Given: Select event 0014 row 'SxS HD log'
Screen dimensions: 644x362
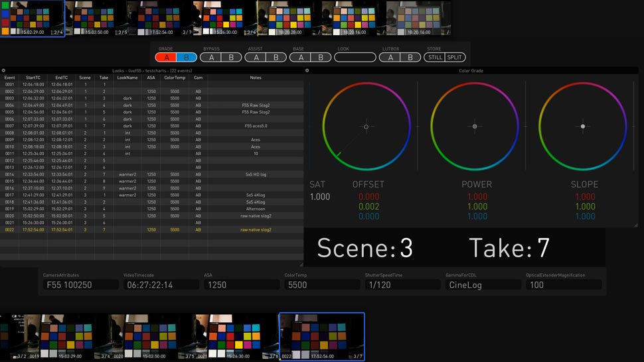Looking at the screenshot, I should pyautogui.click(x=151, y=174).
